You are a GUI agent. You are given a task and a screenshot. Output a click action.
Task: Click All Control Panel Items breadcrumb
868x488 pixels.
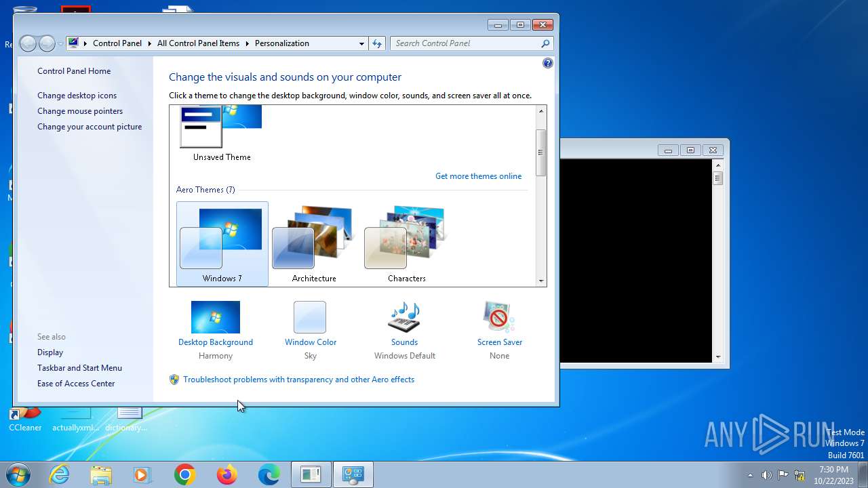pyautogui.click(x=198, y=43)
